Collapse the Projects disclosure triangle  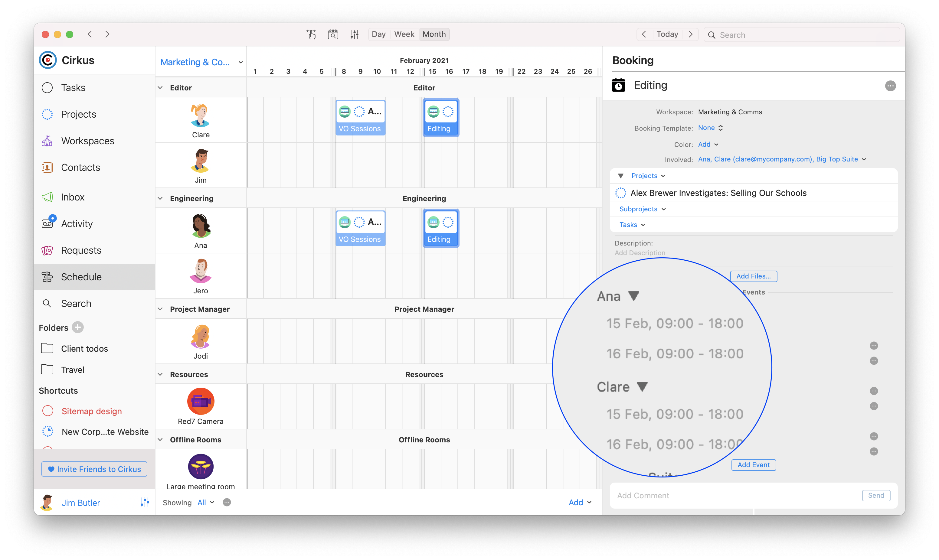coord(621,176)
